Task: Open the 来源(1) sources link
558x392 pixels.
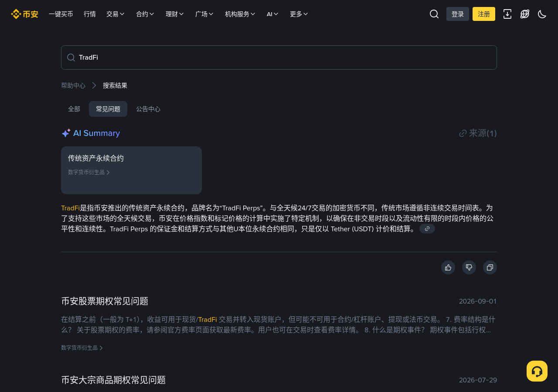Action: (478, 133)
